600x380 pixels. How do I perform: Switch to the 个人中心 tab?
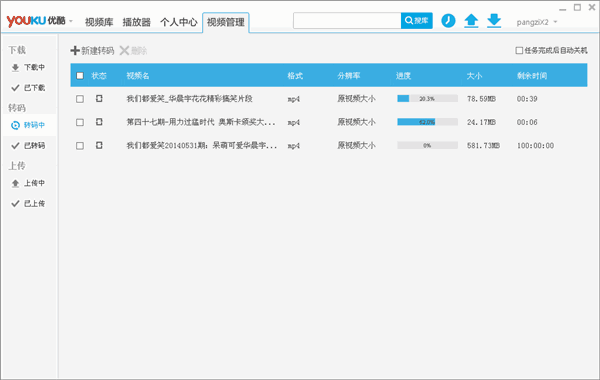click(x=179, y=22)
